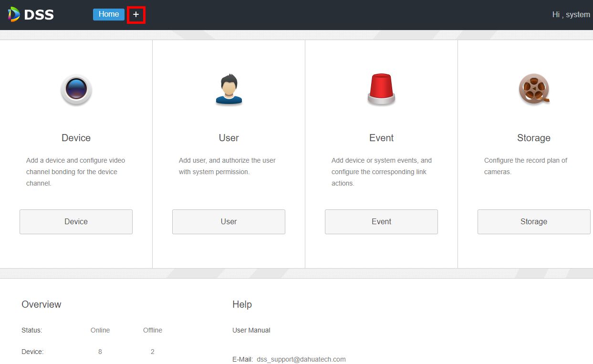Click the dss_support email address

(x=301, y=359)
